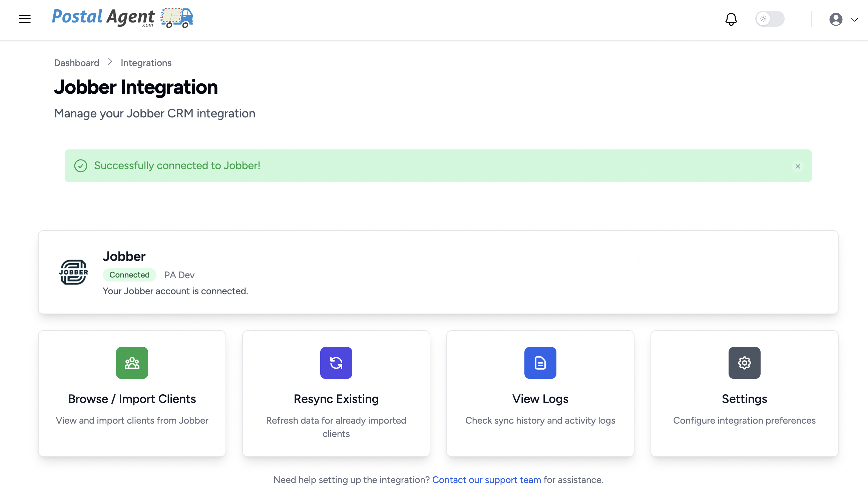The height and width of the screenshot is (503, 868).
Task: Click the Jobber logo
Action: 73,272
